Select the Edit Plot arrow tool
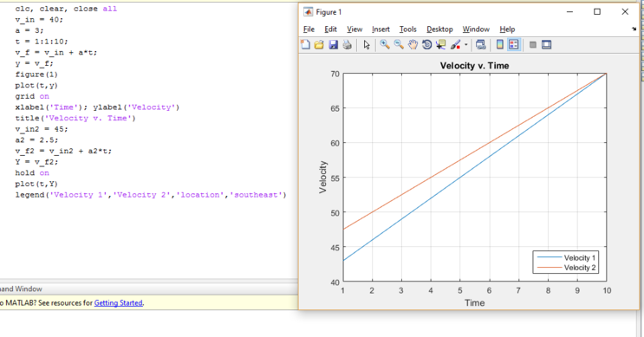This screenshot has height=337, width=644. (367, 45)
